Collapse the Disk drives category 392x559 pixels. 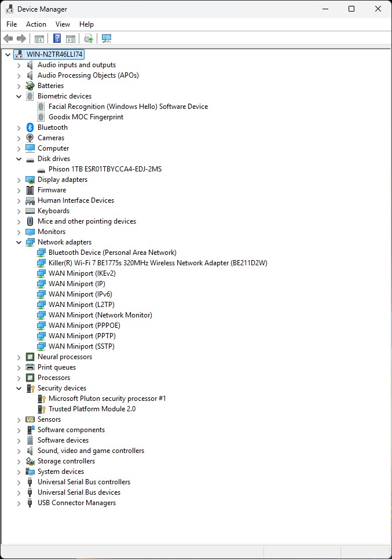coord(19,159)
